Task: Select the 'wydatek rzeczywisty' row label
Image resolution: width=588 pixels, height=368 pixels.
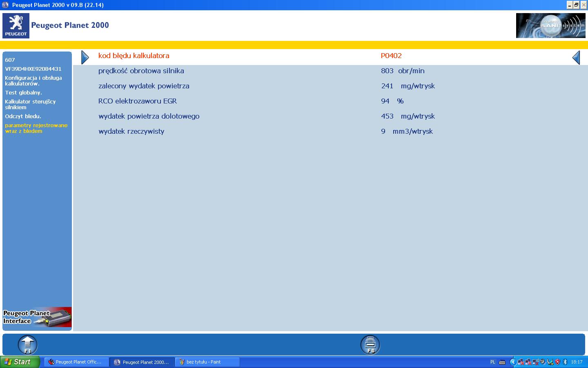Action: click(x=131, y=131)
